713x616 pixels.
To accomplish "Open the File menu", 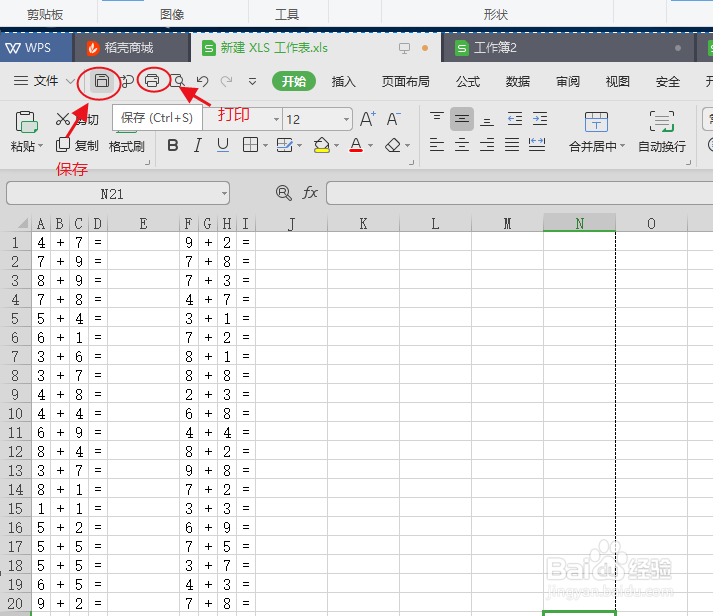I will point(45,81).
